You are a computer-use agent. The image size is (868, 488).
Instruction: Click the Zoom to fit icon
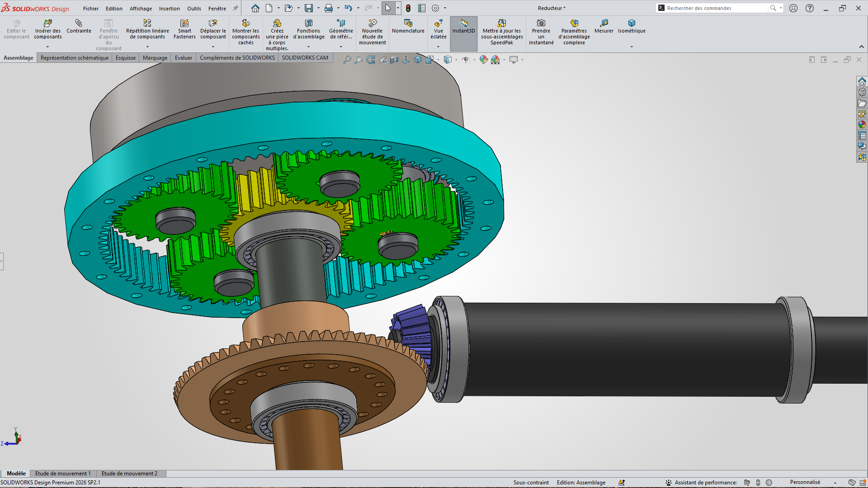[347, 60]
